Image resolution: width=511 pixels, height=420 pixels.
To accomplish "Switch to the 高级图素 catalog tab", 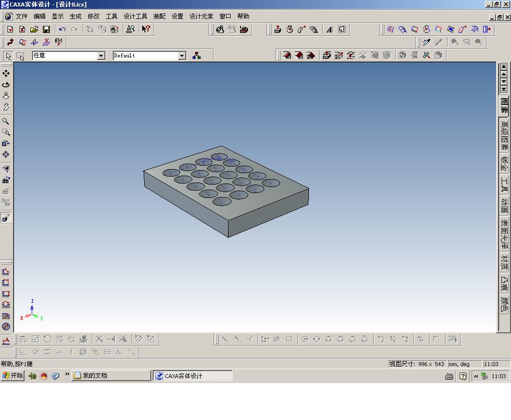I will coord(504,135).
